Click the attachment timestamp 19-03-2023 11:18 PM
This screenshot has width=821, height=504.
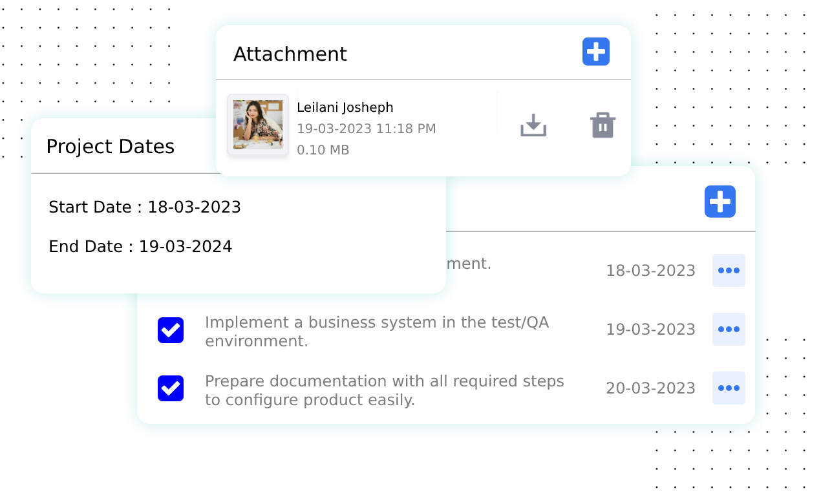(366, 129)
